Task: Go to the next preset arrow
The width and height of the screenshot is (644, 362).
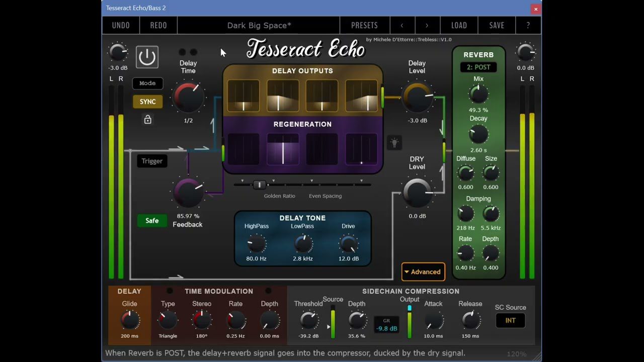Action: tap(427, 25)
